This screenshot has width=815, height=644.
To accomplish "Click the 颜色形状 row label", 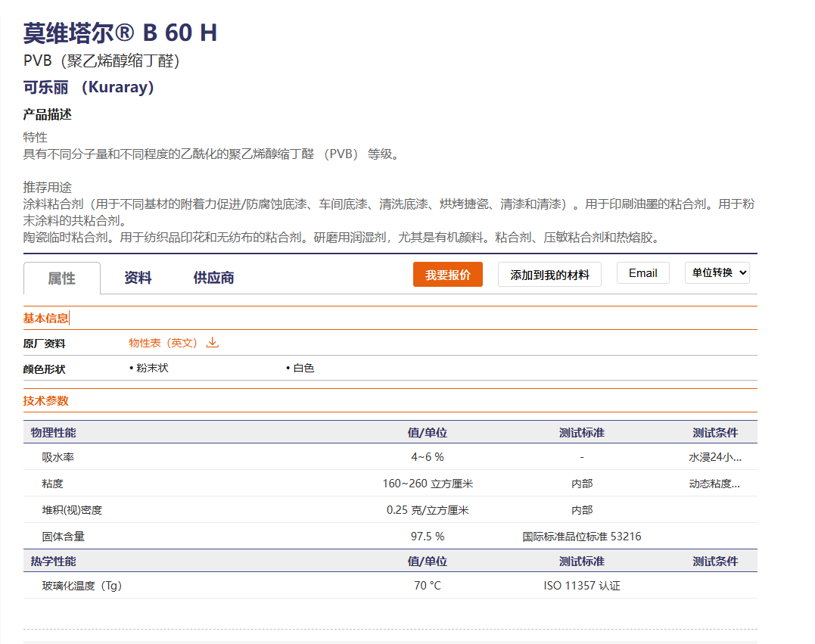I will 44,369.
